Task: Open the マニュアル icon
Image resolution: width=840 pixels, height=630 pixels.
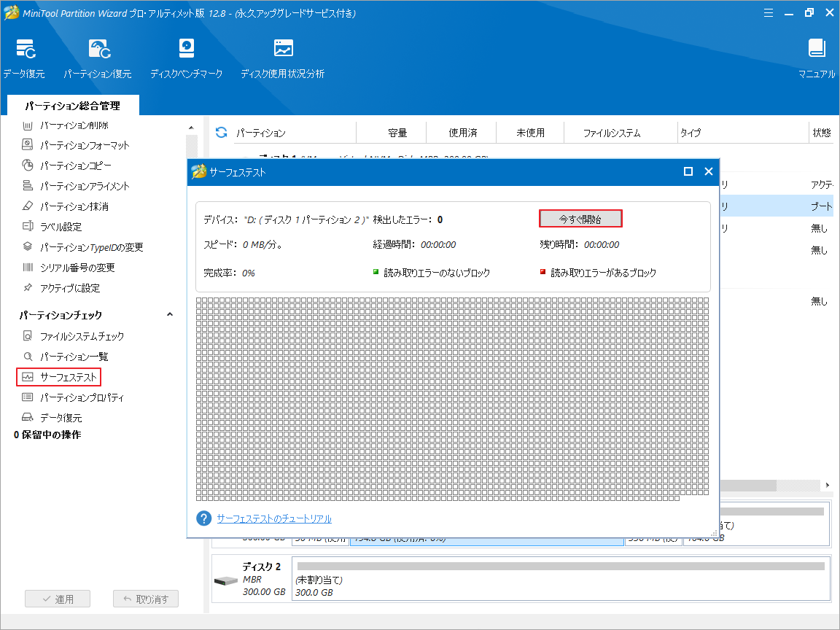Action: [x=817, y=48]
